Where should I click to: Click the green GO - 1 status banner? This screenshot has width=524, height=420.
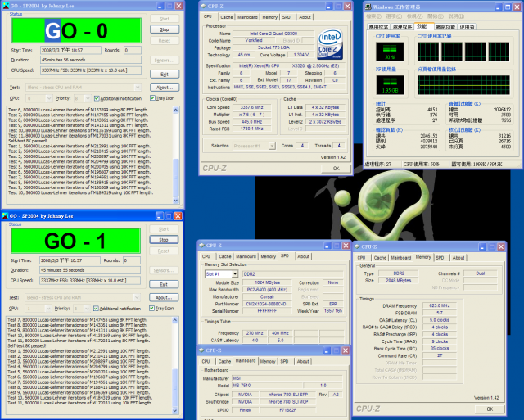pyautogui.click(x=75, y=241)
